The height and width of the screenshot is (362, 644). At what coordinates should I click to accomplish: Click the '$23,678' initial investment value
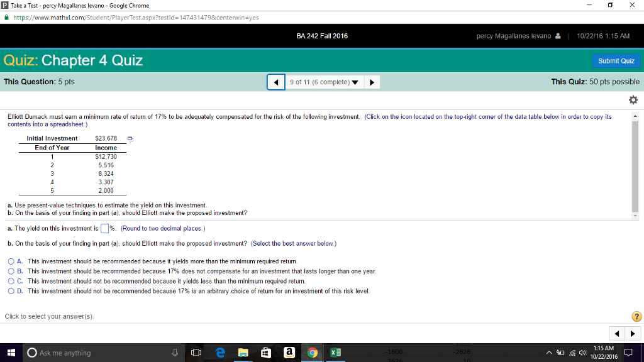click(x=106, y=138)
